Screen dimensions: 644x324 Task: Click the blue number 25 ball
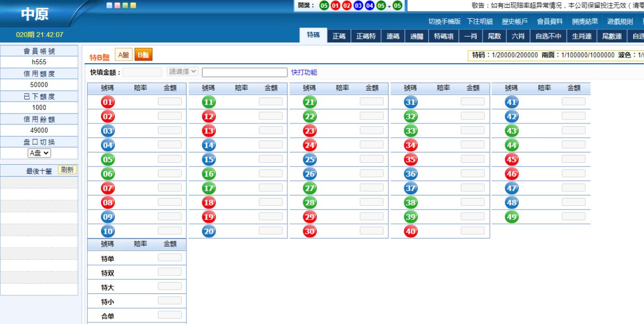[310, 160]
